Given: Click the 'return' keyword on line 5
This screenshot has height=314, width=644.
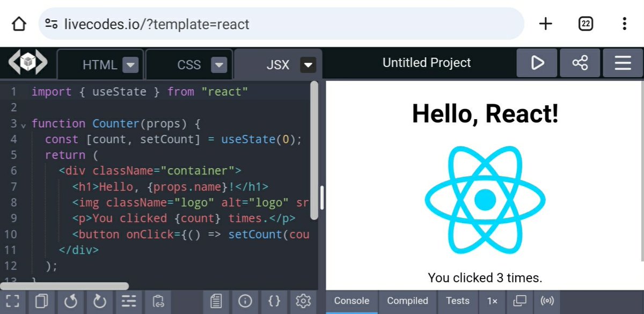Looking at the screenshot, I should click(65, 155).
